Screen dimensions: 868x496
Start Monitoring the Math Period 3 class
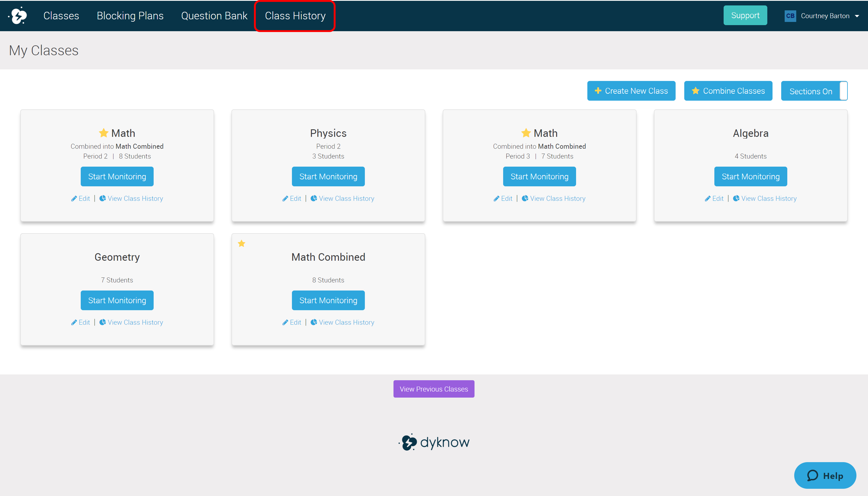[539, 176]
